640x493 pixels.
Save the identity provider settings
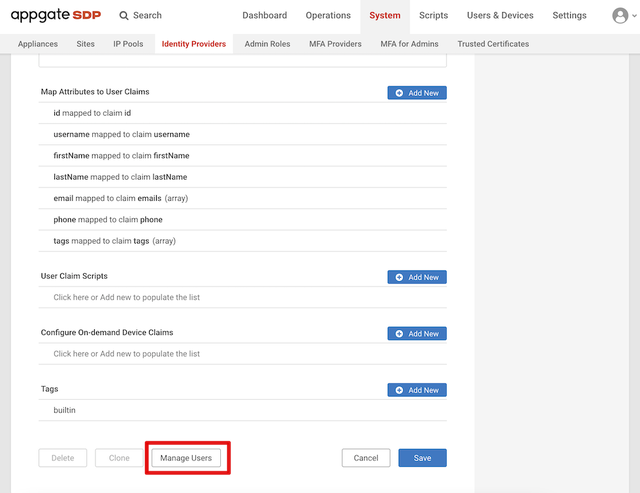[x=422, y=458]
